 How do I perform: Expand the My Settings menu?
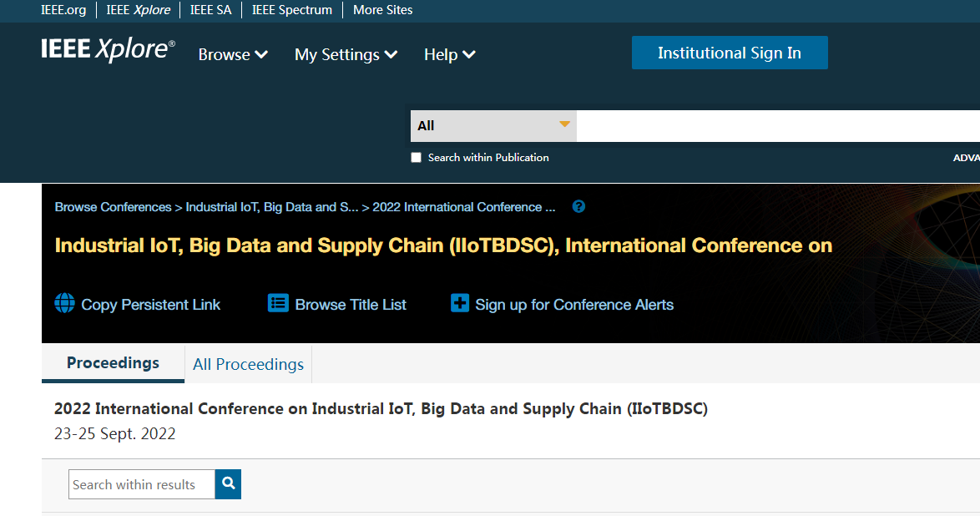[x=346, y=54]
